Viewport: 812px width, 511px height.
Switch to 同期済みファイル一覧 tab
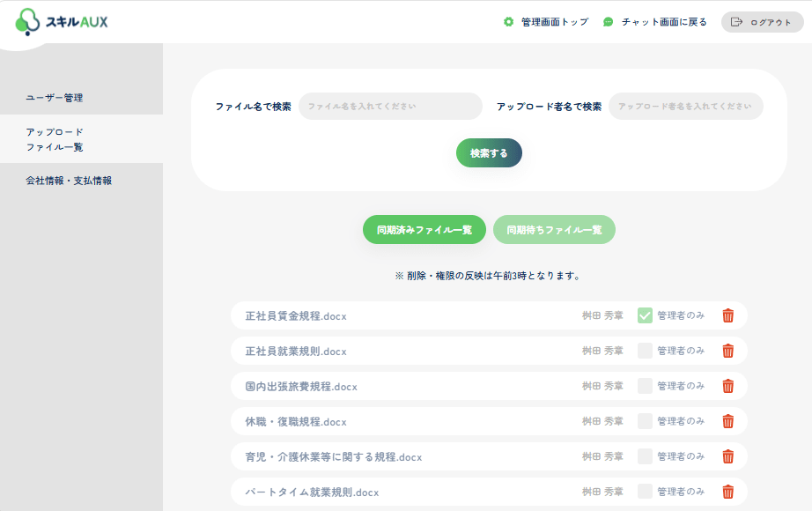pos(424,230)
